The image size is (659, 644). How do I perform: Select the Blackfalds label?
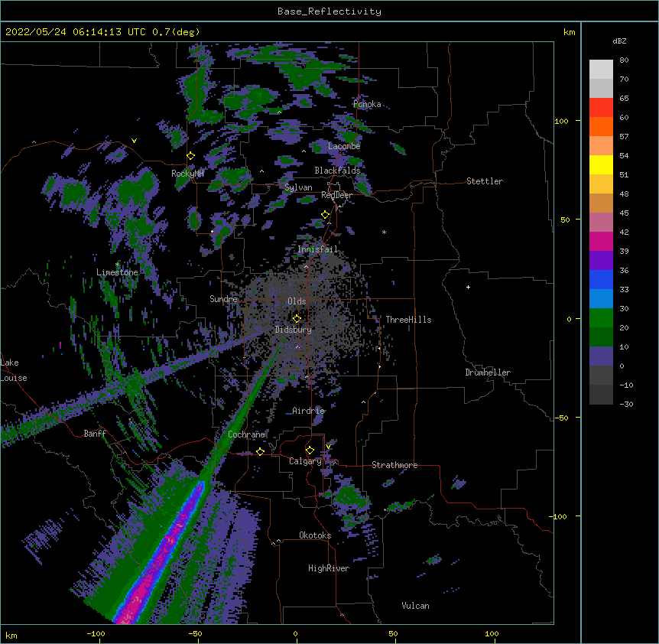[x=337, y=171]
